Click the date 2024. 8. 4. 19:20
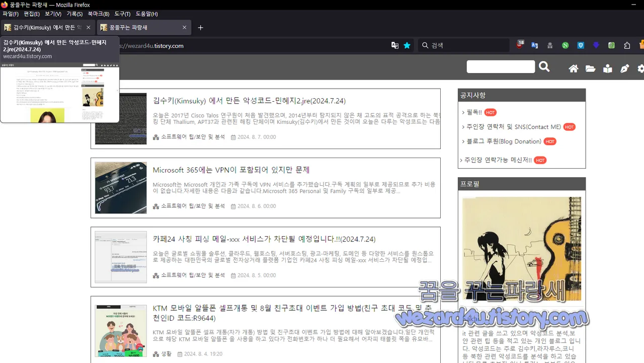Screen dimensions: 644x363 (203, 354)
